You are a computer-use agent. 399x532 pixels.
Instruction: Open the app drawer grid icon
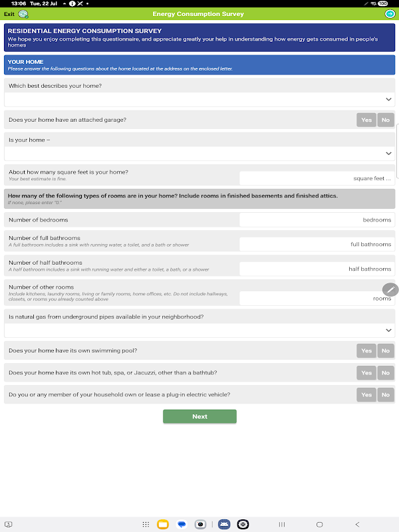click(146, 524)
